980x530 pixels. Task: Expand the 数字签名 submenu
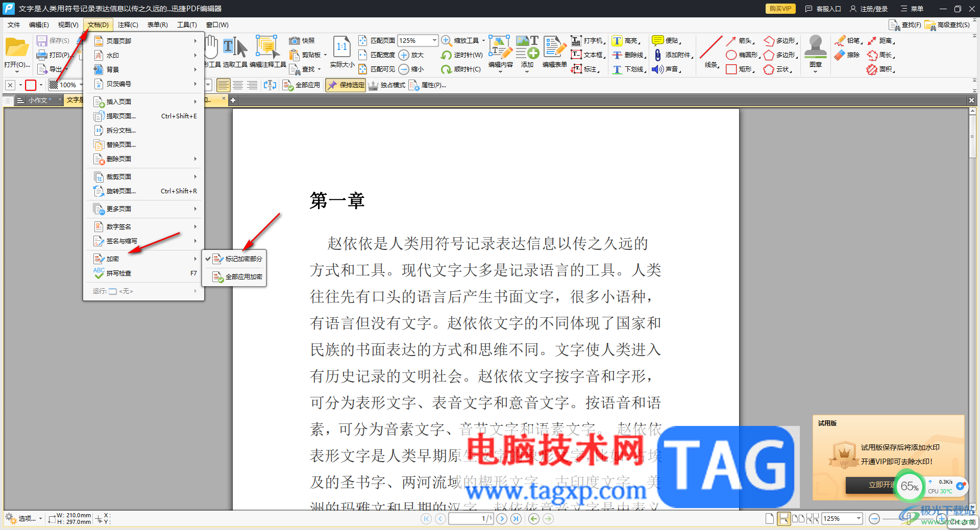coord(144,226)
